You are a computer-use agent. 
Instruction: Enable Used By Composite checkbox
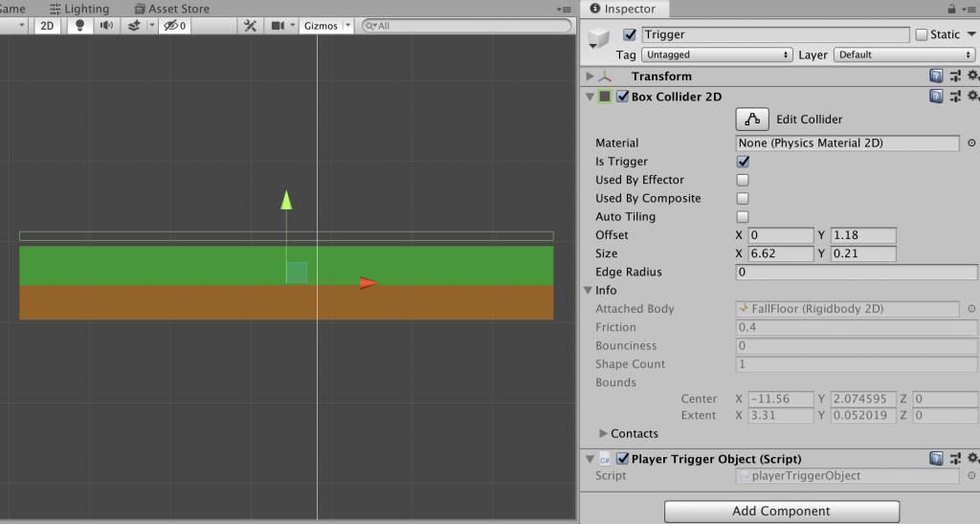[743, 198]
